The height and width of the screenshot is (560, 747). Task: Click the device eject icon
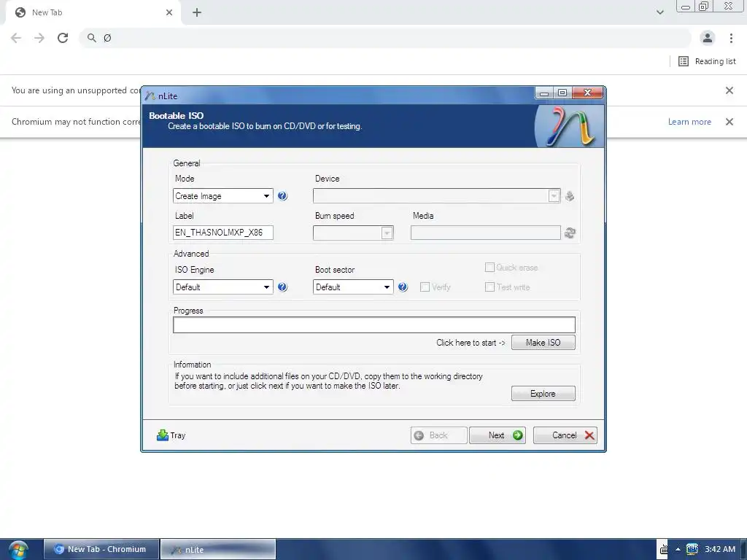click(x=569, y=195)
